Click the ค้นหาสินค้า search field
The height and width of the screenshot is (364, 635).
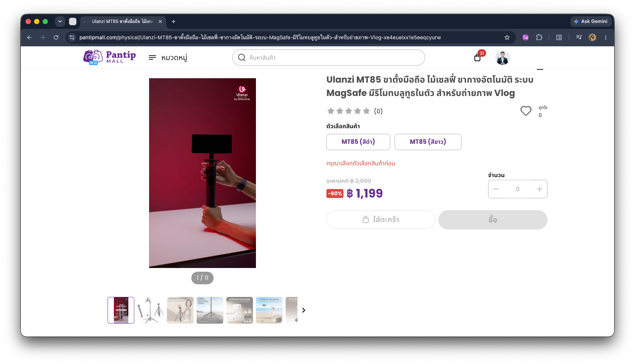point(328,57)
